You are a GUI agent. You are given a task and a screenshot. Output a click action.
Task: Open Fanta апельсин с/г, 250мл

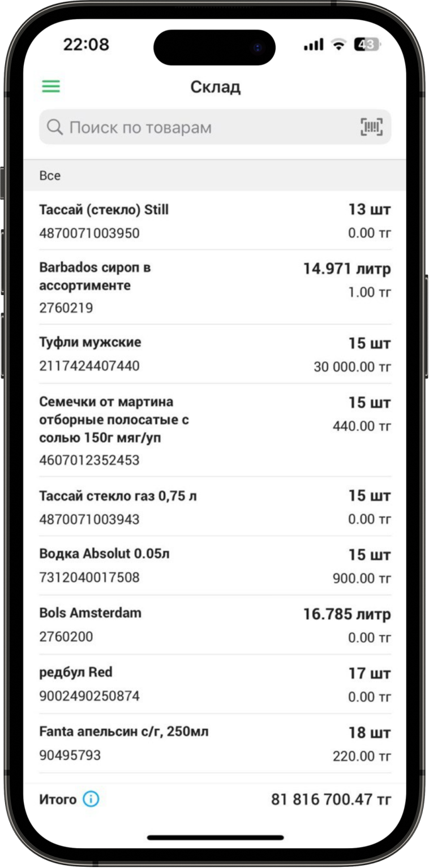pyautogui.click(x=215, y=743)
